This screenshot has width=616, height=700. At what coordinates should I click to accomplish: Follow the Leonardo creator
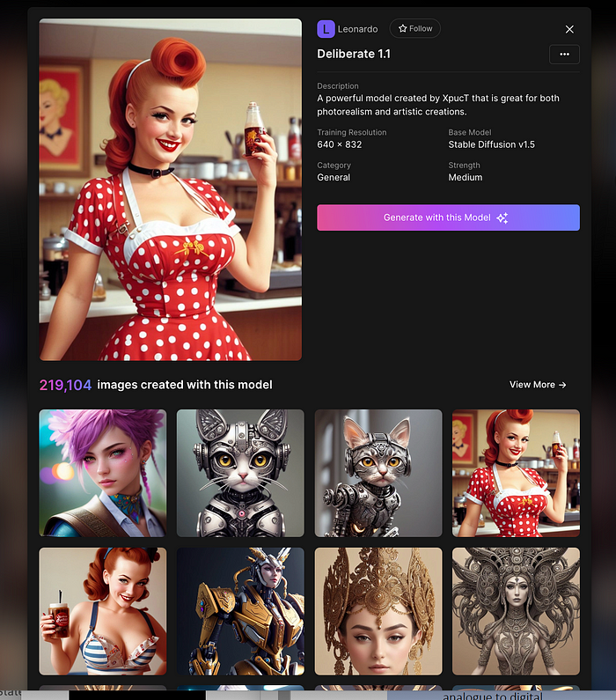pos(414,28)
